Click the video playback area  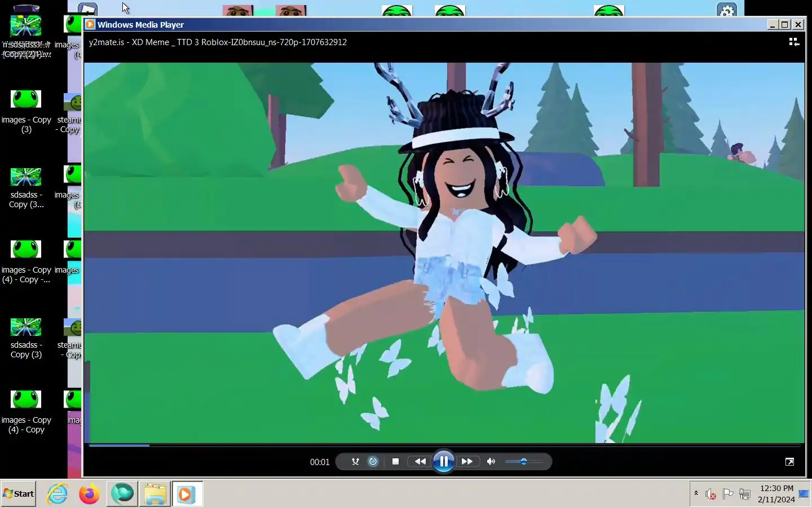(x=444, y=252)
